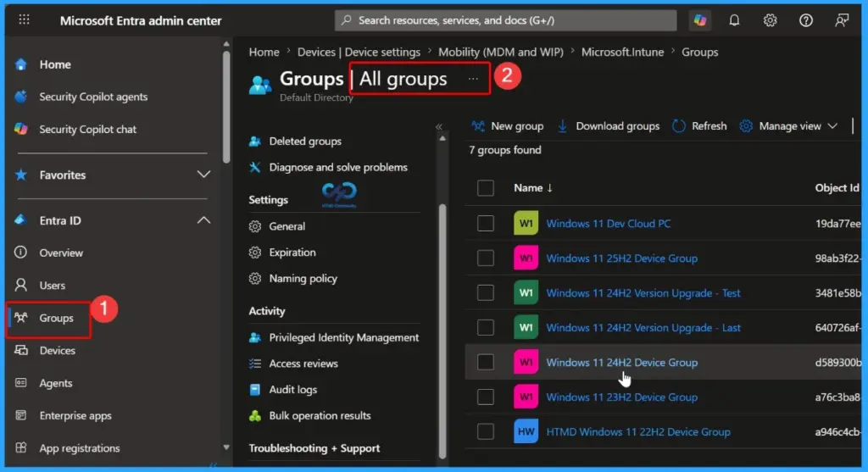Sort by the Object Id column header

(x=837, y=188)
